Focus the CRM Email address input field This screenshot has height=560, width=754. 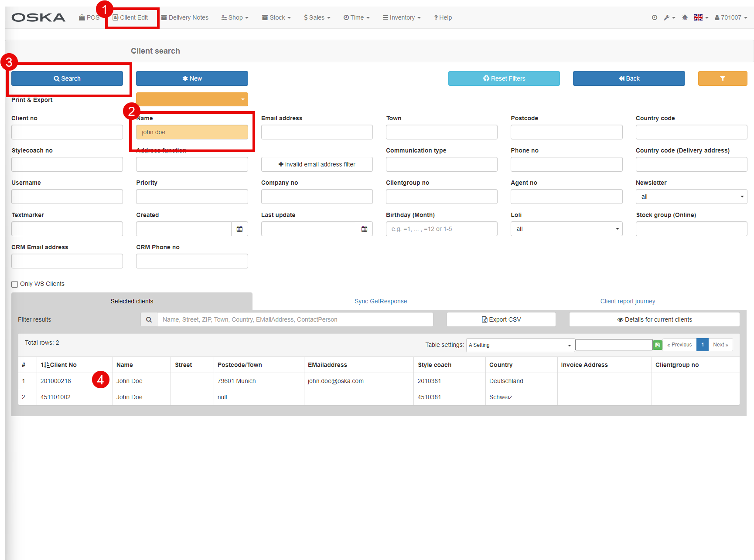click(x=67, y=261)
